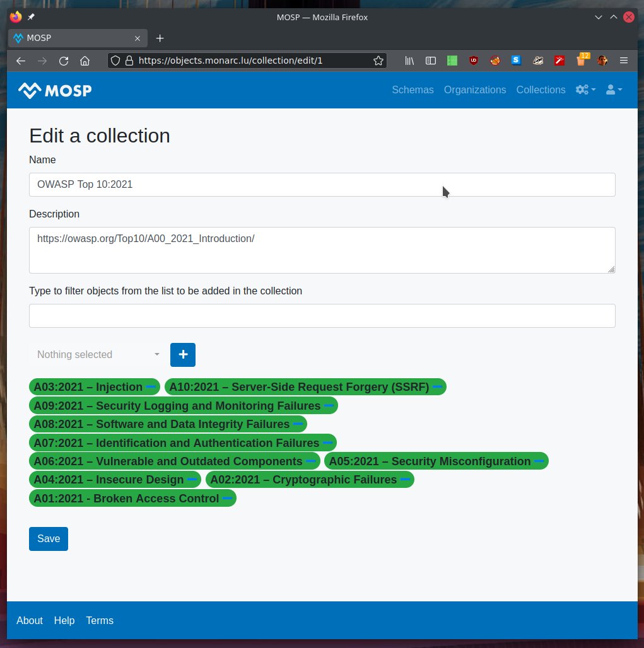The width and height of the screenshot is (644, 648).
Task: Open Firefox library icon
Action: pos(409,61)
